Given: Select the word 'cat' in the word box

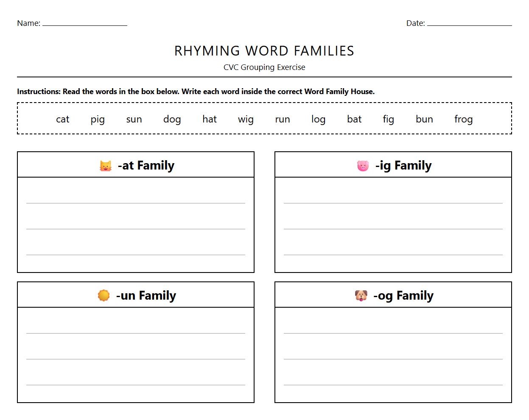Looking at the screenshot, I should tap(62, 119).
